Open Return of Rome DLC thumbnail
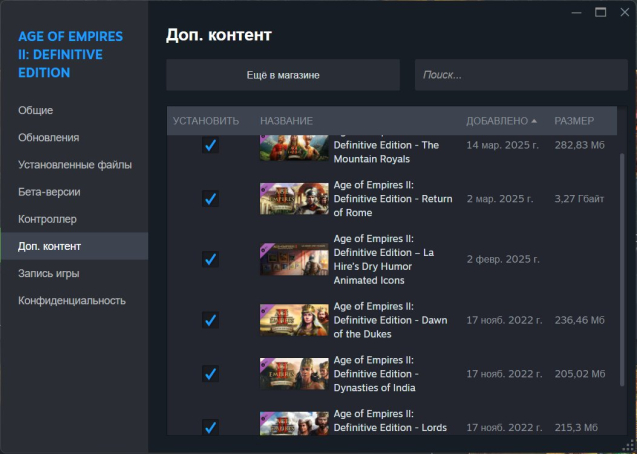The height and width of the screenshot is (454, 637). [x=294, y=199]
